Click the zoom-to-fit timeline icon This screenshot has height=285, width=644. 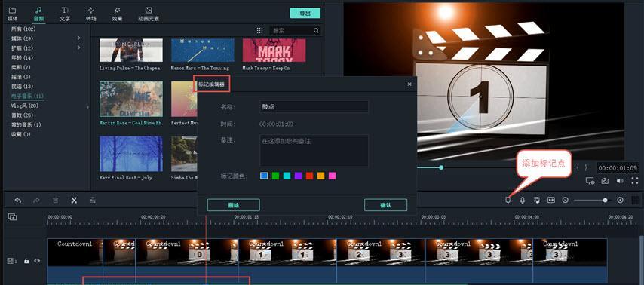click(x=551, y=200)
